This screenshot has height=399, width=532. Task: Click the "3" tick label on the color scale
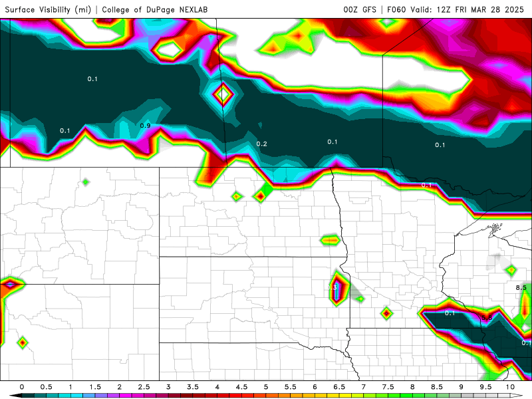(168, 387)
